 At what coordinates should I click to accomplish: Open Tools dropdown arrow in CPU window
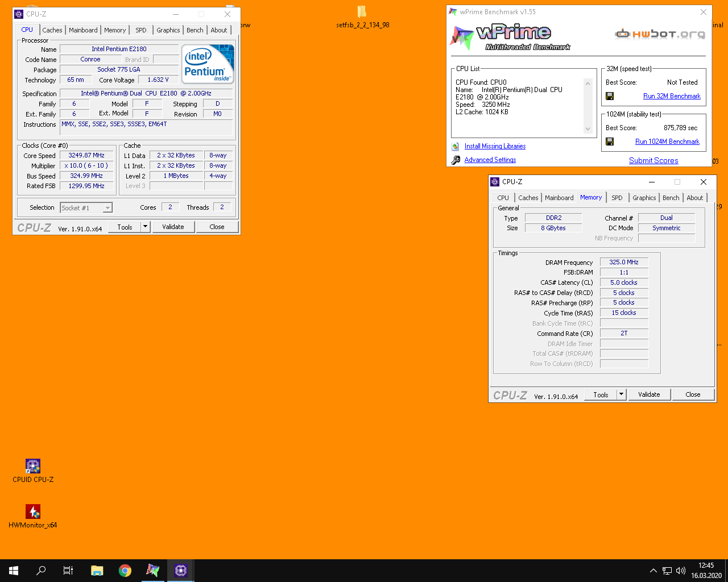(x=146, y=227)
